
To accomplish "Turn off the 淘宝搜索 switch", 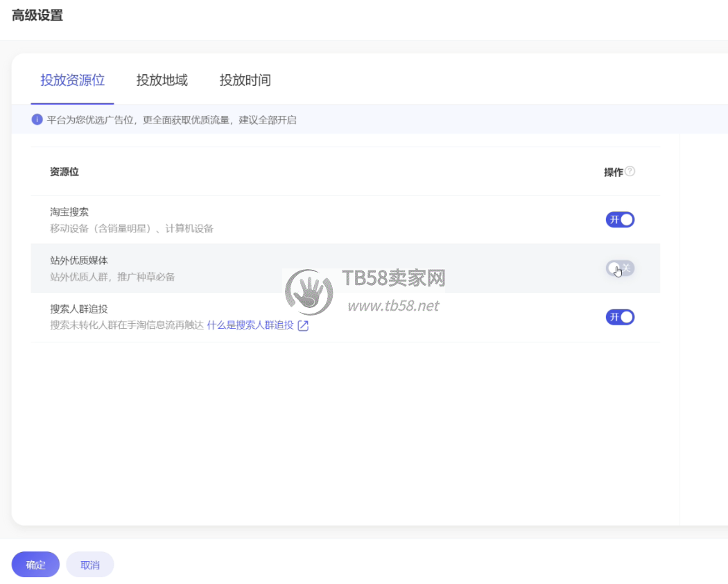I will [x=620, y=220].
